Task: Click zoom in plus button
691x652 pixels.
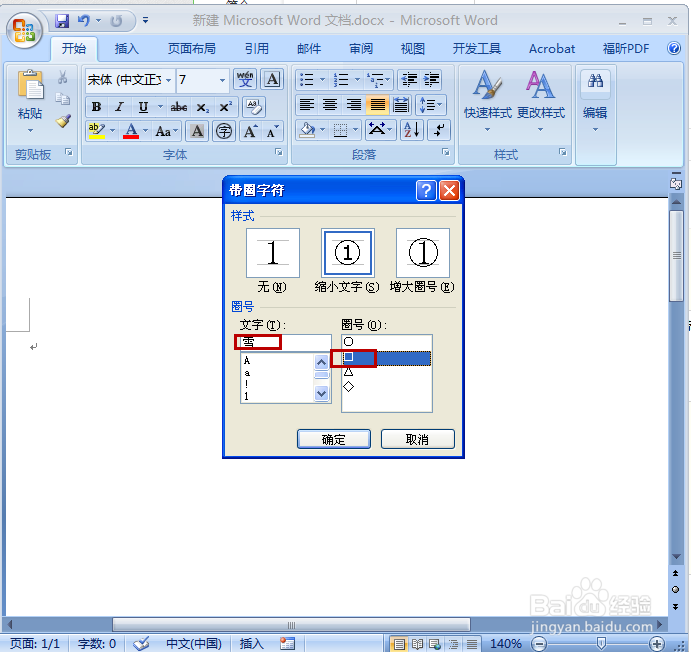Action: tap(657, 644)
